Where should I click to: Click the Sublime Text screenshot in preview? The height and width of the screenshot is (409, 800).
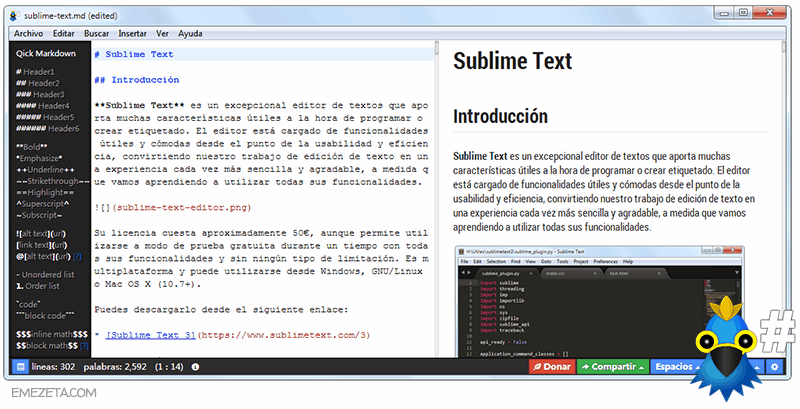tap(600, 301)
